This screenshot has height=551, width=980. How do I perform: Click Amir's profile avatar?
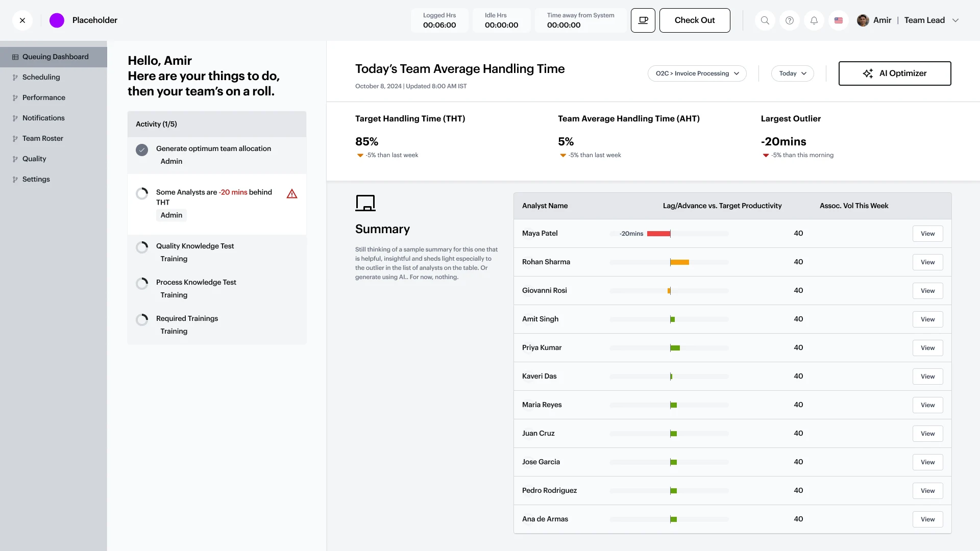point(863,20)
